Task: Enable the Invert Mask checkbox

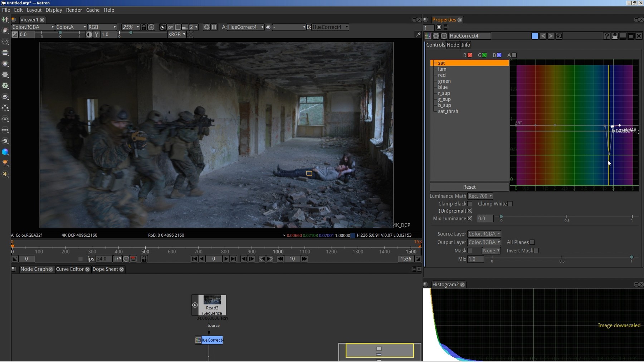Action: pyautogui.click(x=536, y=251)
